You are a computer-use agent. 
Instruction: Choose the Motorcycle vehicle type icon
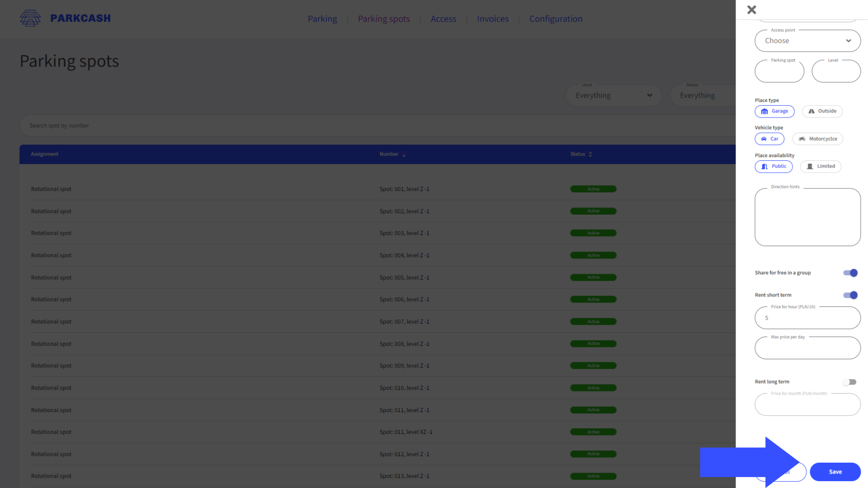802,139
